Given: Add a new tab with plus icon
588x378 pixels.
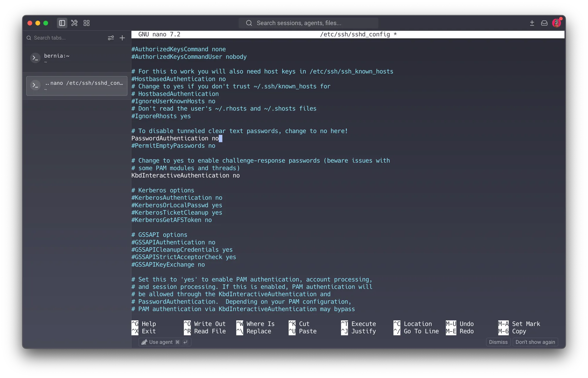Looking at the screenshot, I should (x=122, y=38).
